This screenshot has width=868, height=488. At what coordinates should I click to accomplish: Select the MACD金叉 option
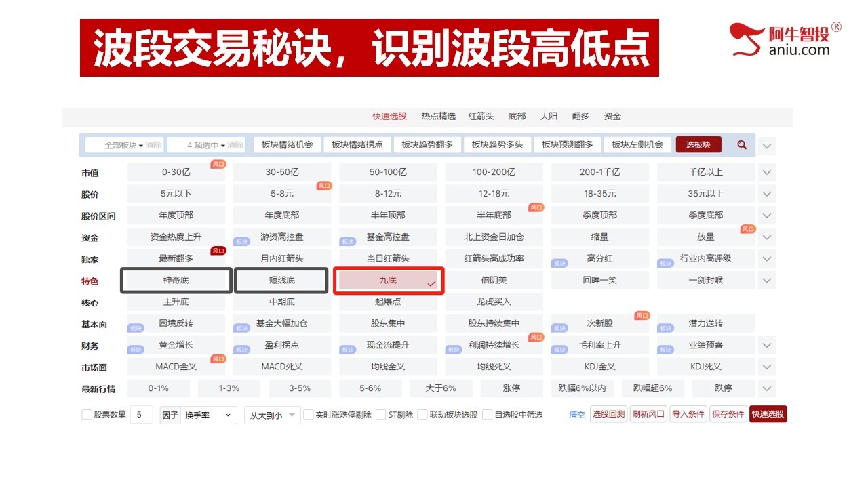point(176,367)
